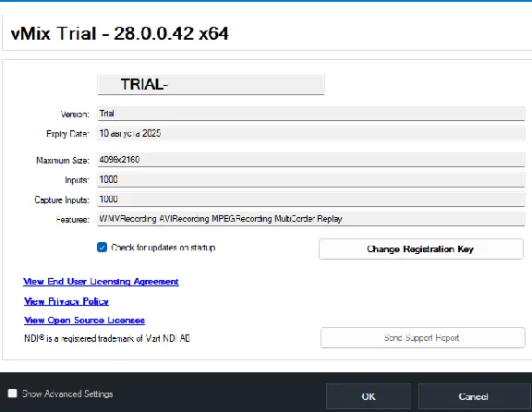532x412 pixels.
Task: Click the Show Advanced Settings label
Action: [67, 394]
